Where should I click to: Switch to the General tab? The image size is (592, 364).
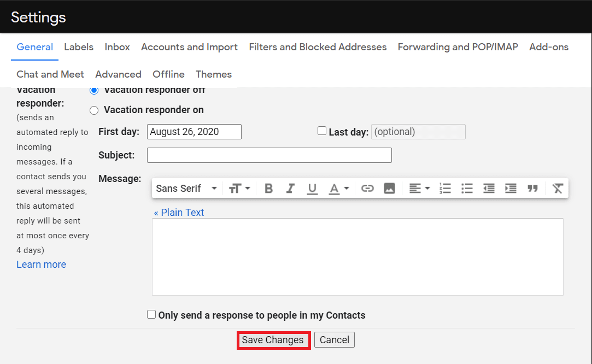(35, 47)
